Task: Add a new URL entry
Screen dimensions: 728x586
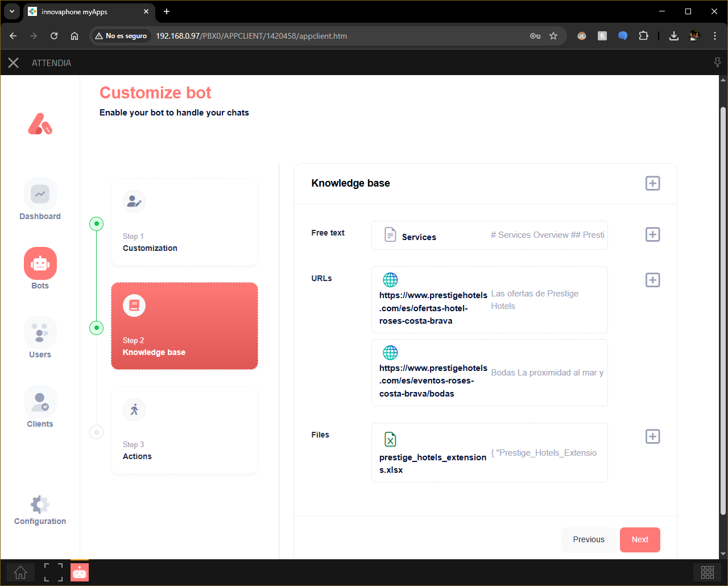Action: [x=652, y=280]
